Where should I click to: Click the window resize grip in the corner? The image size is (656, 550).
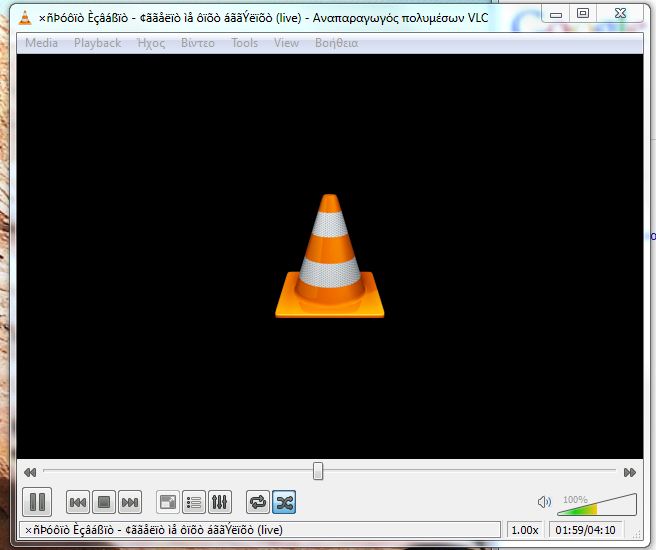coord(638,534)
